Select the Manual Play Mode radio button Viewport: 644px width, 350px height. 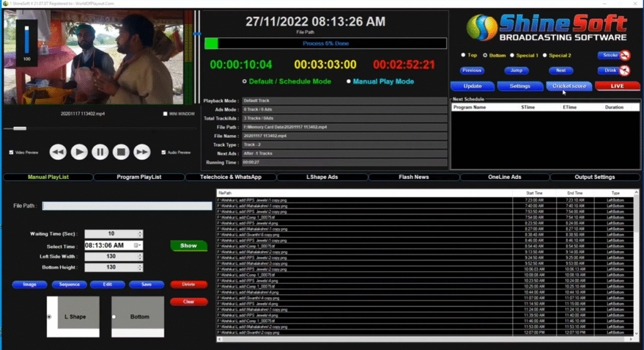pyautogui.click(x=348, y=82)
